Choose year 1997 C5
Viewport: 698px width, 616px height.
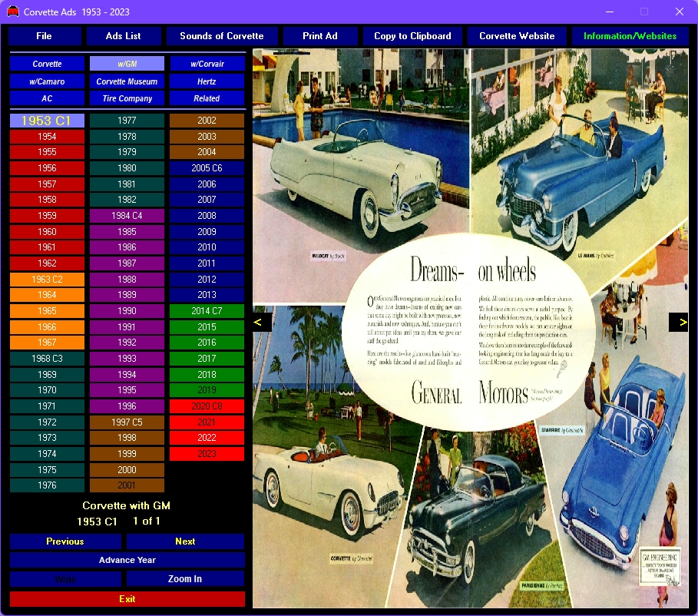coord(127,422)
